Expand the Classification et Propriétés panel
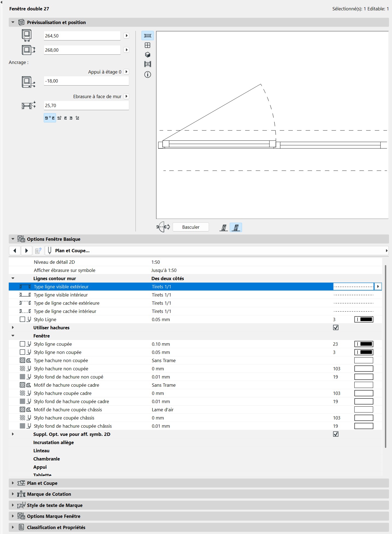The image size is (392, 534). pos(13,527)
